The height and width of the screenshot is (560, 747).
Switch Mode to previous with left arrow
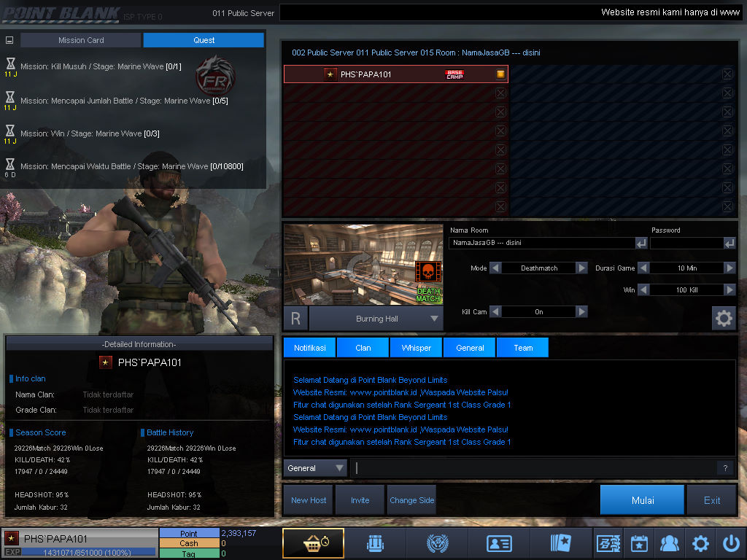[495, 268]
